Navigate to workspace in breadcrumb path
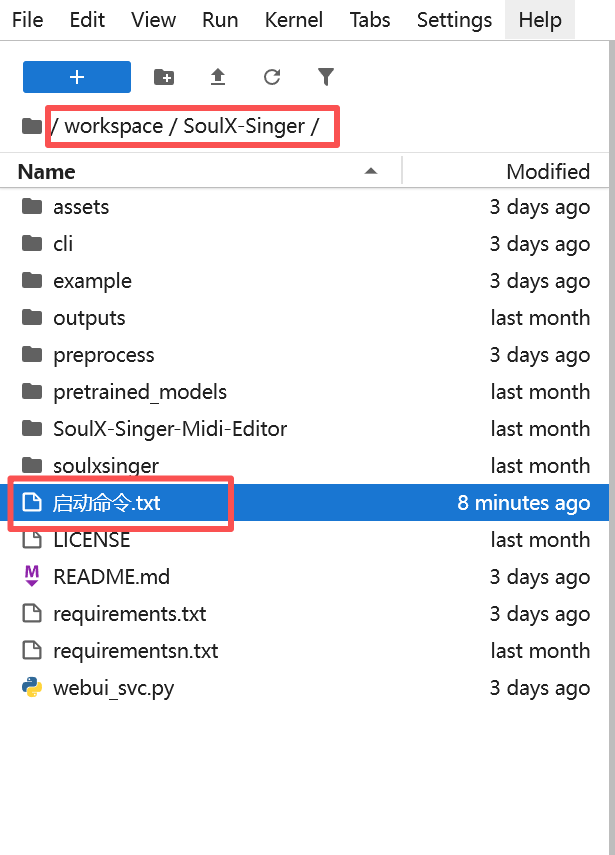 click(x=113, y=127)
